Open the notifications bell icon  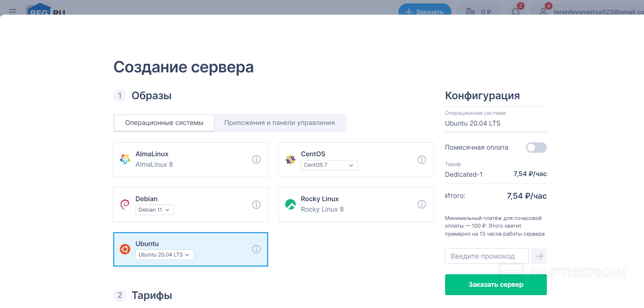(515, 11)
